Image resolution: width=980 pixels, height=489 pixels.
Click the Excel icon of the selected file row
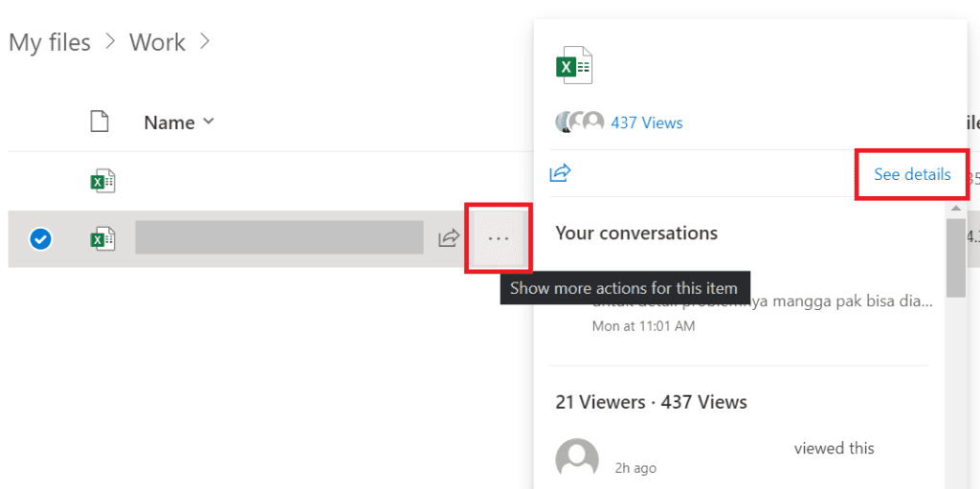tap(101, 239)
